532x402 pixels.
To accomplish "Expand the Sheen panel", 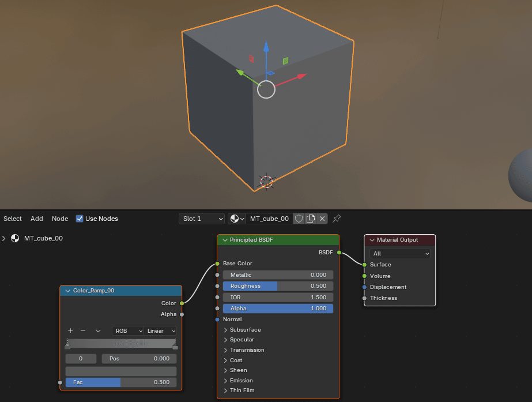I will click(225, 370).
